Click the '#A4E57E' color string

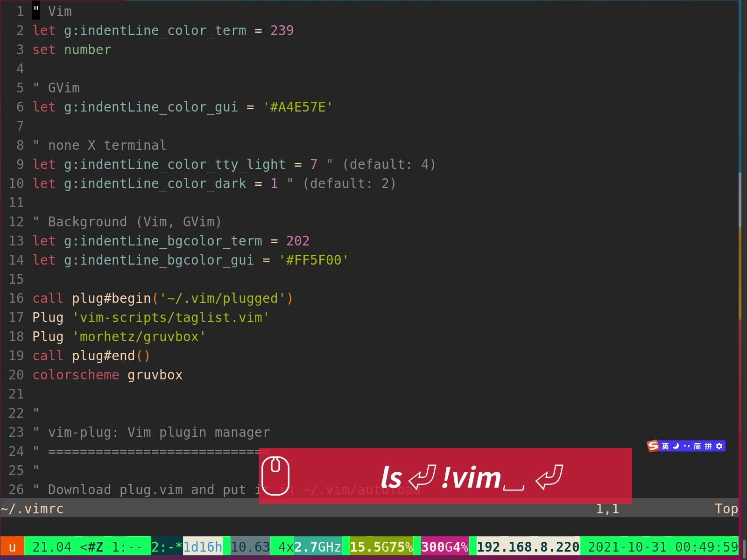298,107
